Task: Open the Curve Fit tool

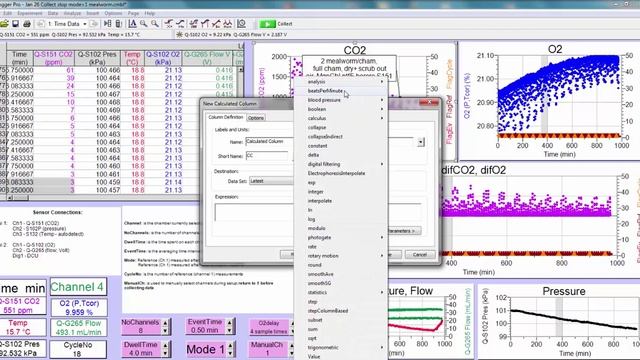Action: [x=227, y=24]
